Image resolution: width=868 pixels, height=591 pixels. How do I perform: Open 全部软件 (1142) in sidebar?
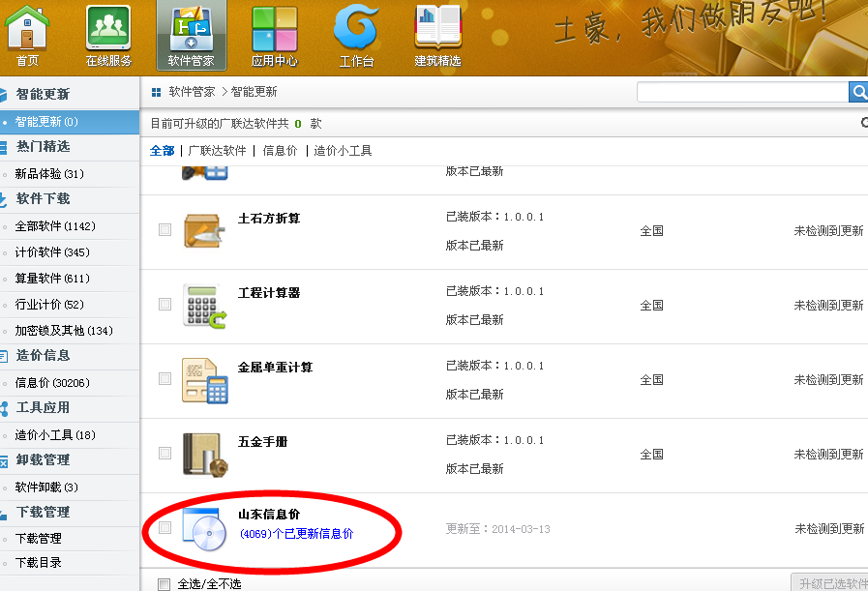(x=70, y=226)
